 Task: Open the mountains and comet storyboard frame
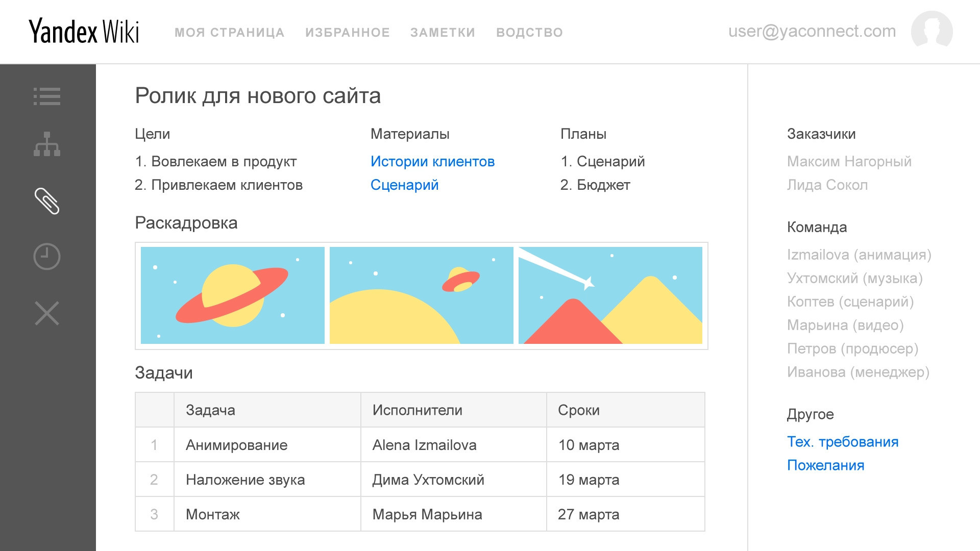pos(610,295)
